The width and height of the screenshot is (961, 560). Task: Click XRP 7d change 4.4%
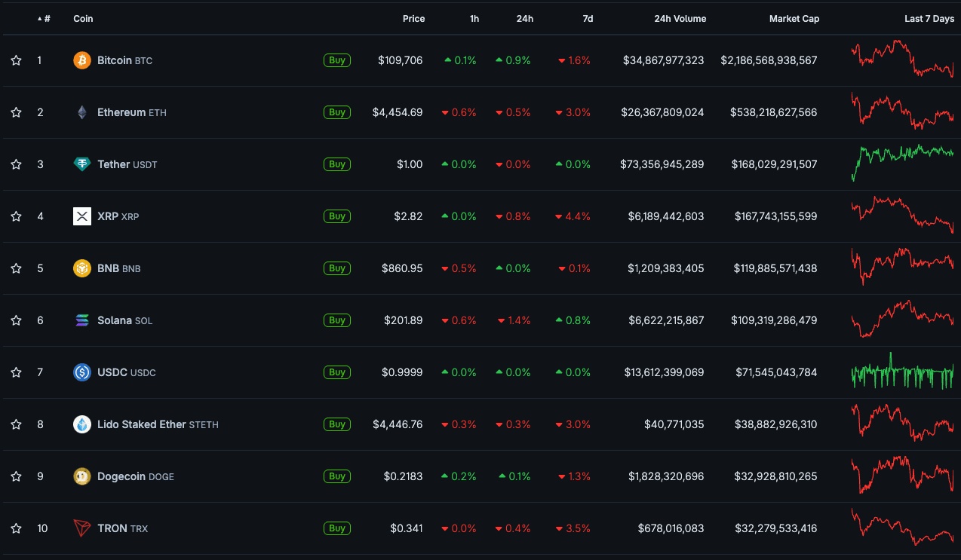click(x=573, y=216)
